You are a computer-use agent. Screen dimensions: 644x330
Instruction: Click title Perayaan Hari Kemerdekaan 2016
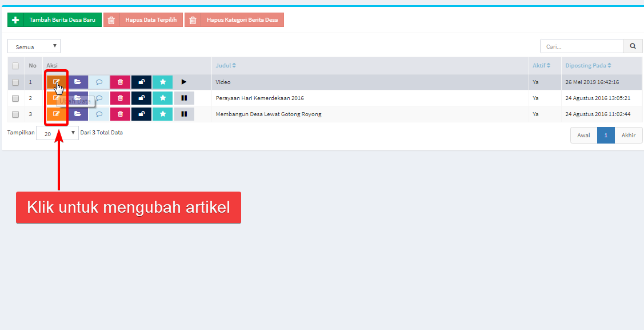pos(259,98)
